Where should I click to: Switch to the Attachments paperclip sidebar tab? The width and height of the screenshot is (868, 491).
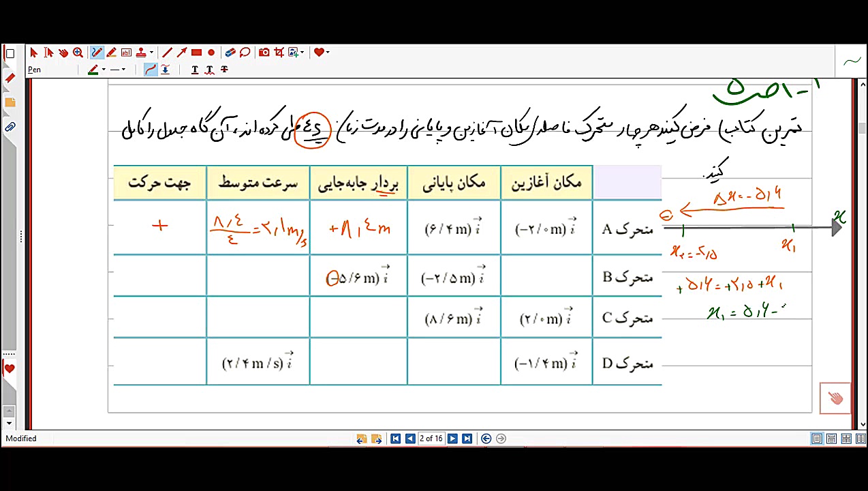pyautogui.click(x=10, y=126)
